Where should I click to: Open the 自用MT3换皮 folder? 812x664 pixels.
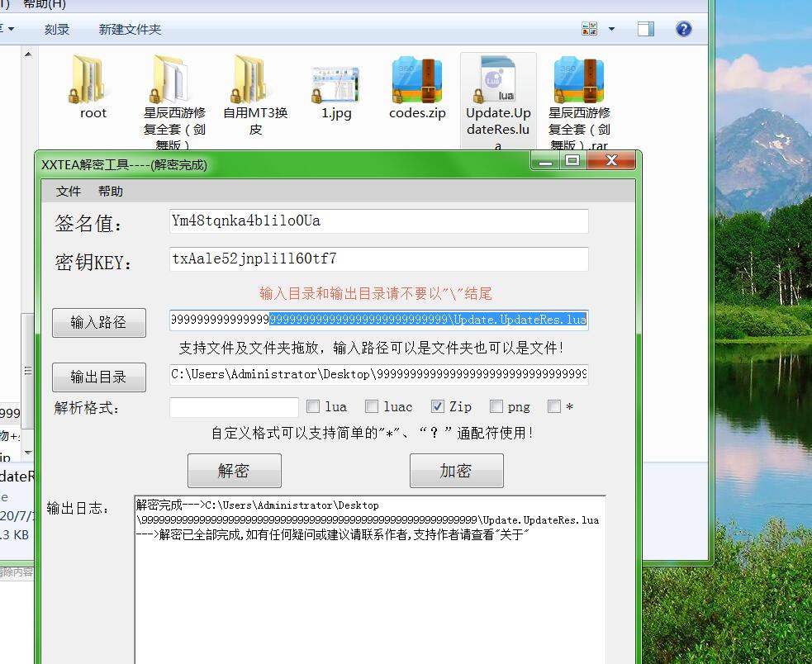pyautogui.click(x=254, y=83)
